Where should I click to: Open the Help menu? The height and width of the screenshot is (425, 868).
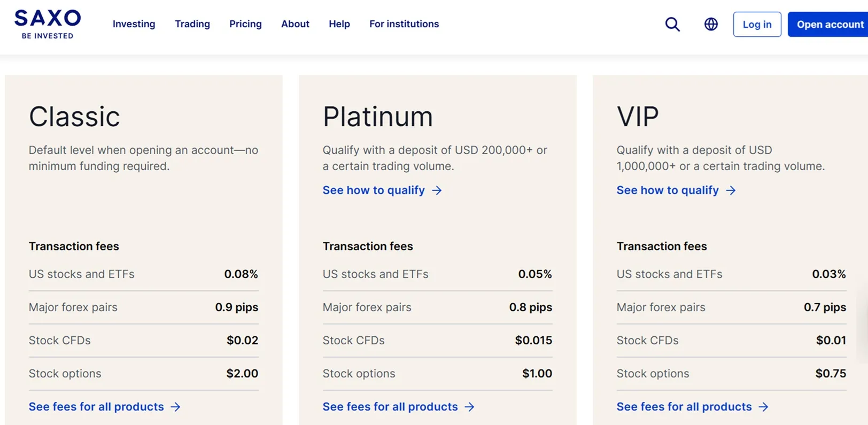tap(339, 24)
